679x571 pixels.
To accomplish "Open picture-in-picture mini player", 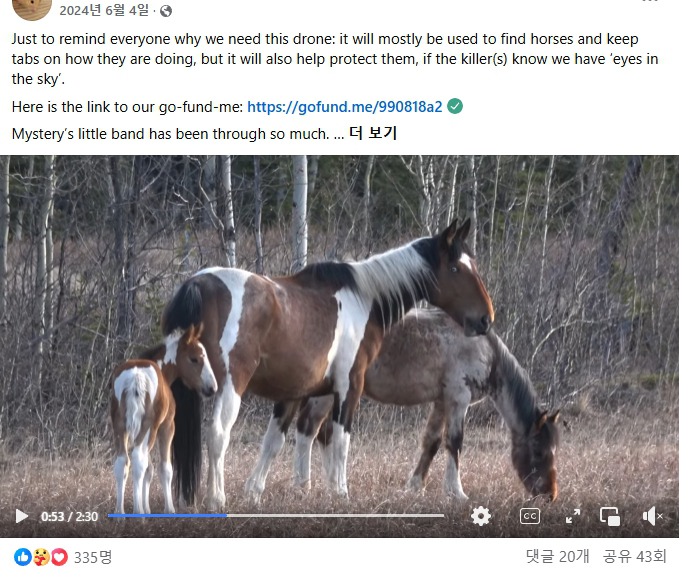I will coord(610,516).
